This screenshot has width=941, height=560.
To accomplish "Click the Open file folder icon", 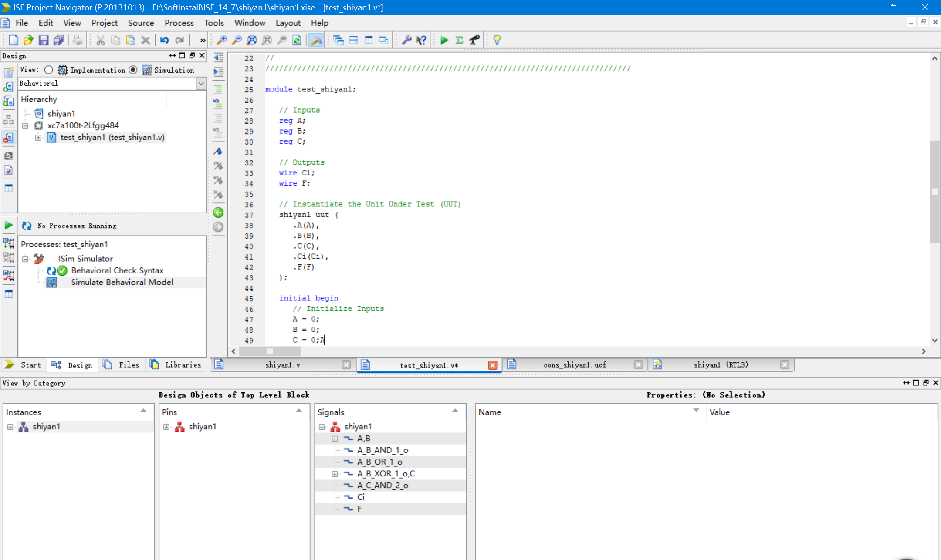I will 28,40.
